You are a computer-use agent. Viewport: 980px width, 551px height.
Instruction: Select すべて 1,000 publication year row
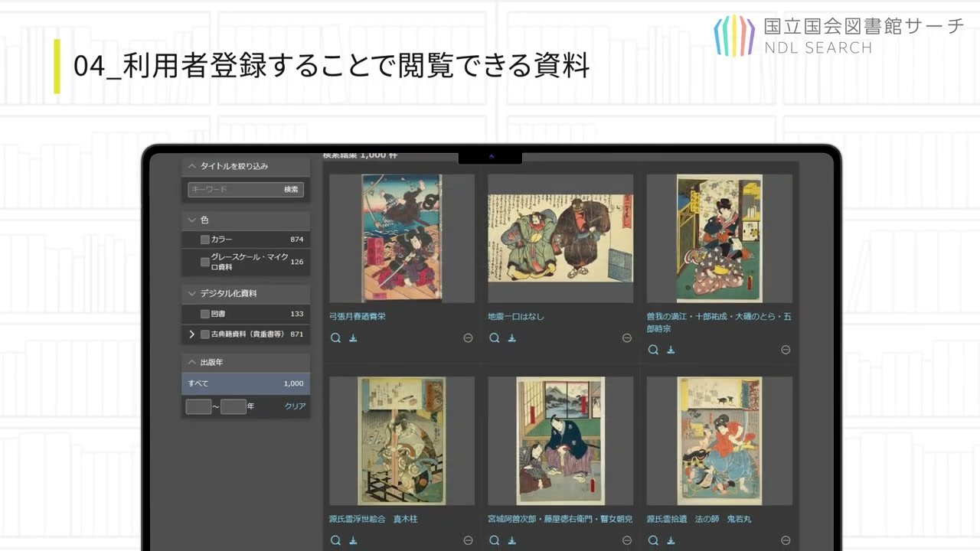(x=246, y=383)
